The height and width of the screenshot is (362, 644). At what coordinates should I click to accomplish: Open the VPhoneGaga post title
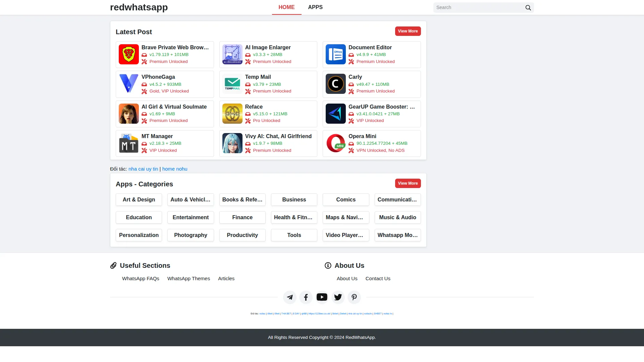click(158, 77)
